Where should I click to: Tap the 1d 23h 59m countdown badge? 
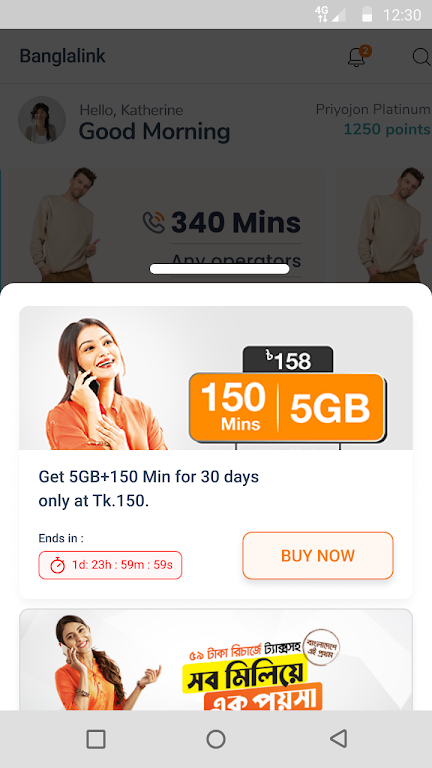[110, 565]
